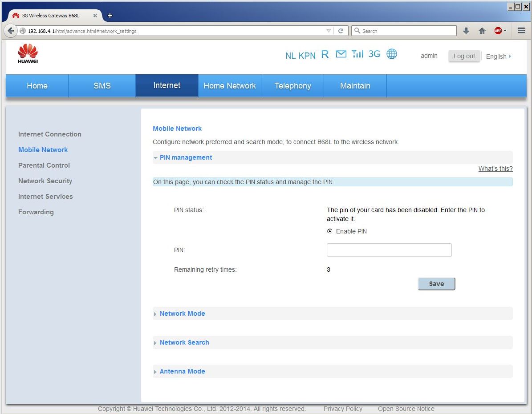Click the site identity globe in address bar

(x=23, y=31)
